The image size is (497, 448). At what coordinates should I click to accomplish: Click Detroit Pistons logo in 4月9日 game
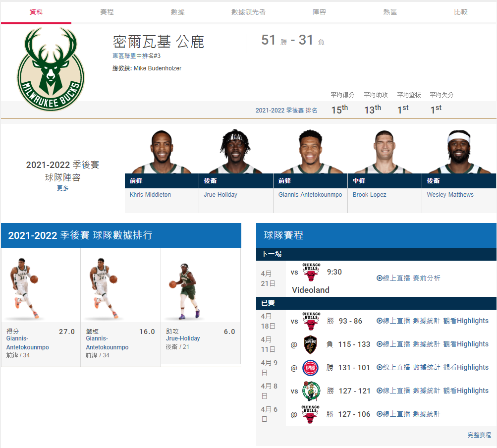[x=311, y=368]
